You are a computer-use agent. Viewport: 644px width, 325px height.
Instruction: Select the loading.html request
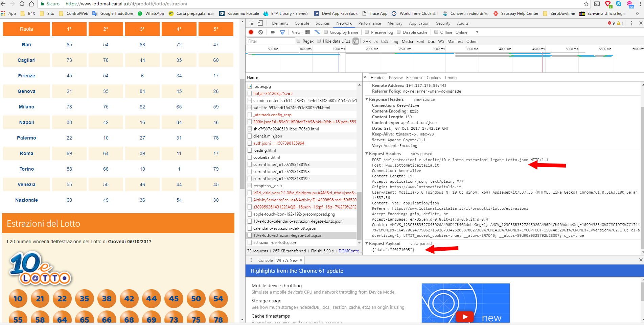[x=264, y=150]
